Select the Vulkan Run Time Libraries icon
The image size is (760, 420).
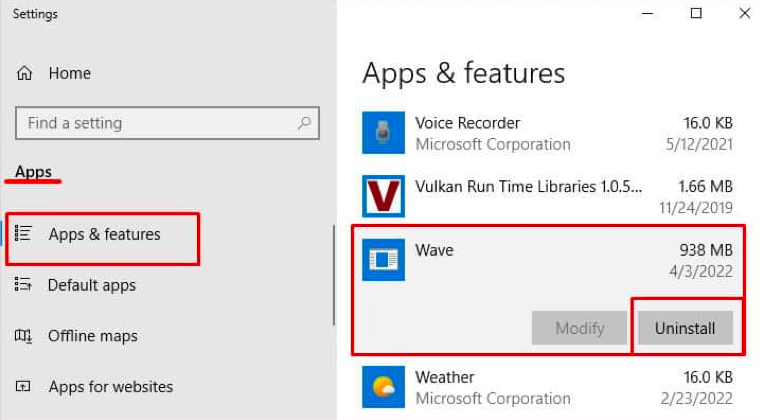tap(383, 196)
